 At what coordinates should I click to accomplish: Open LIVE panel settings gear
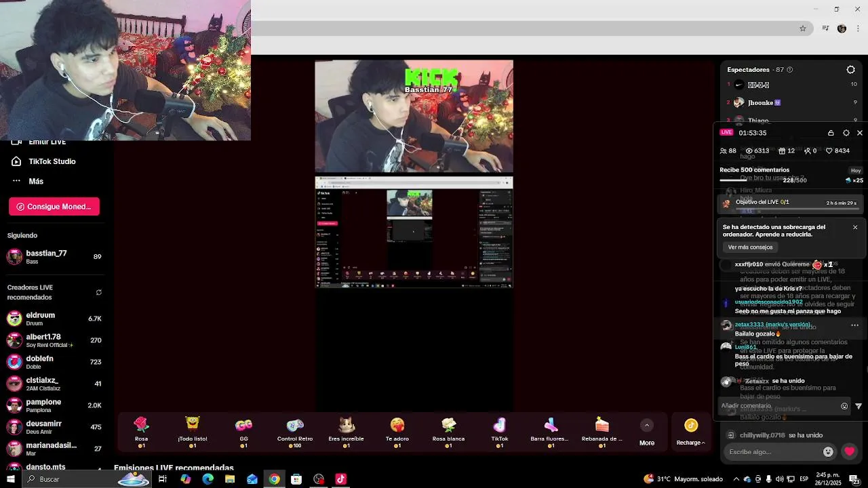click(846, 133)
